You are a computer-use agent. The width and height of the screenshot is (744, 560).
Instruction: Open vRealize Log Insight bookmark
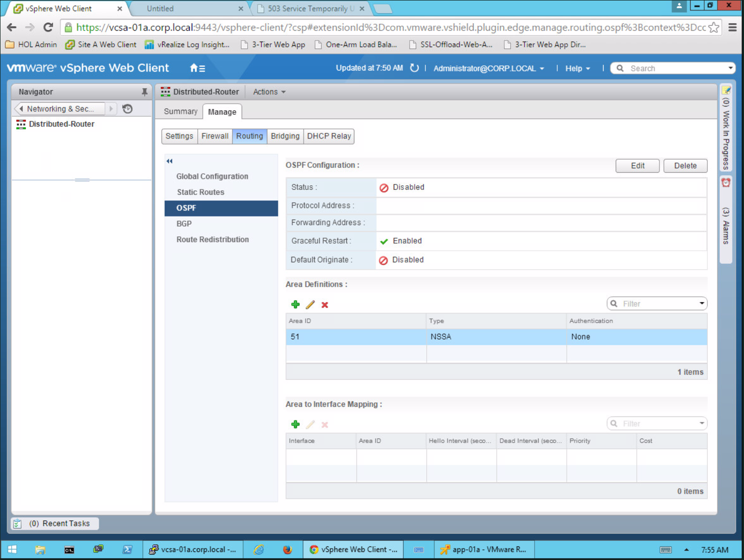click(187, 44)
